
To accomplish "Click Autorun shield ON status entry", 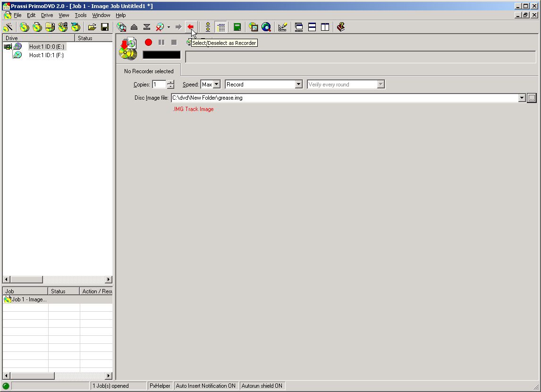I will point(262,386).
